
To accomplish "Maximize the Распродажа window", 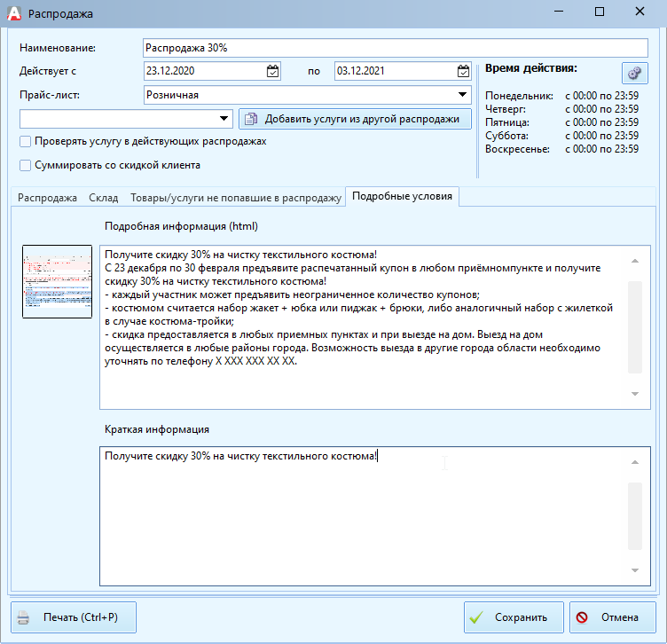I will click(x=599, y=12).
